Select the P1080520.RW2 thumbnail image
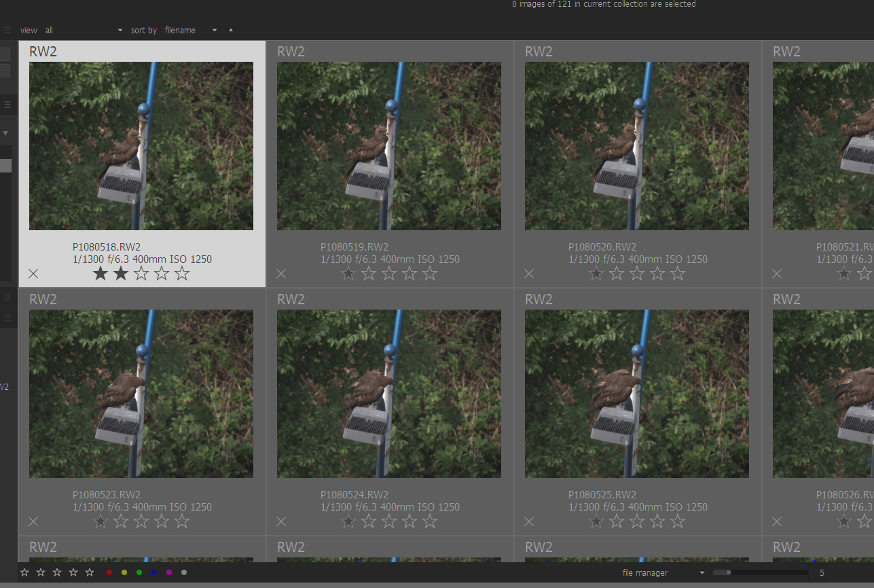This screenshot has width=874, height=588. pos(637,146)
